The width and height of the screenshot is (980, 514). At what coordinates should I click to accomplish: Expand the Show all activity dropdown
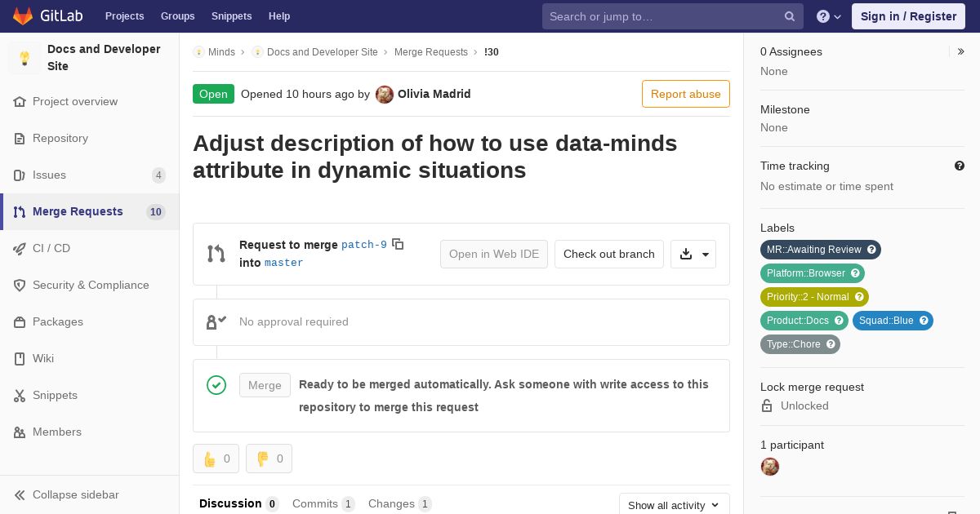674,505
